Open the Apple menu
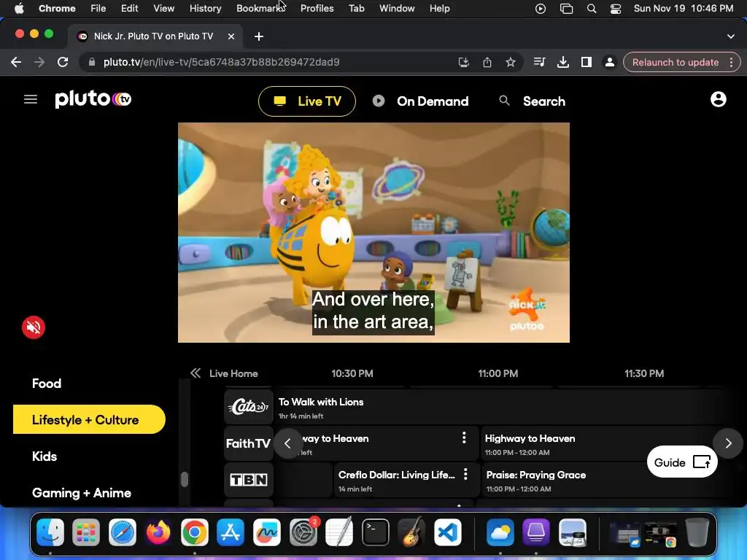Screen dimensions: 747x560 coord(19,8)
